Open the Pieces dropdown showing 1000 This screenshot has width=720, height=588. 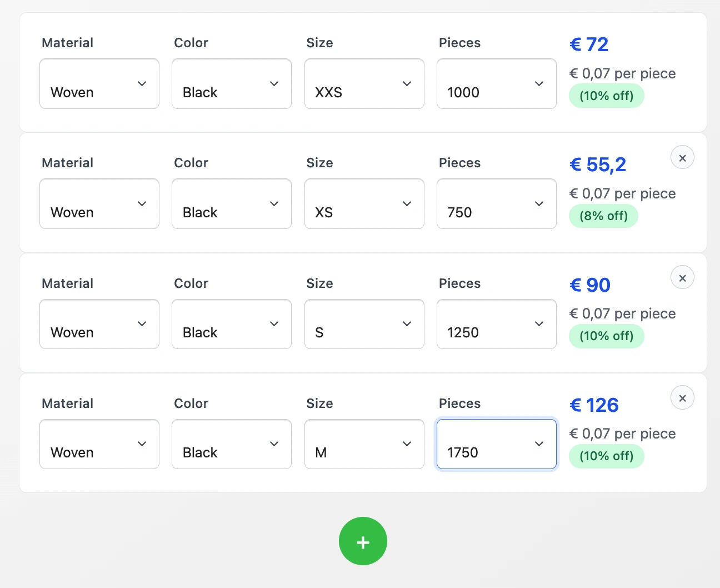tap(497, 84)
